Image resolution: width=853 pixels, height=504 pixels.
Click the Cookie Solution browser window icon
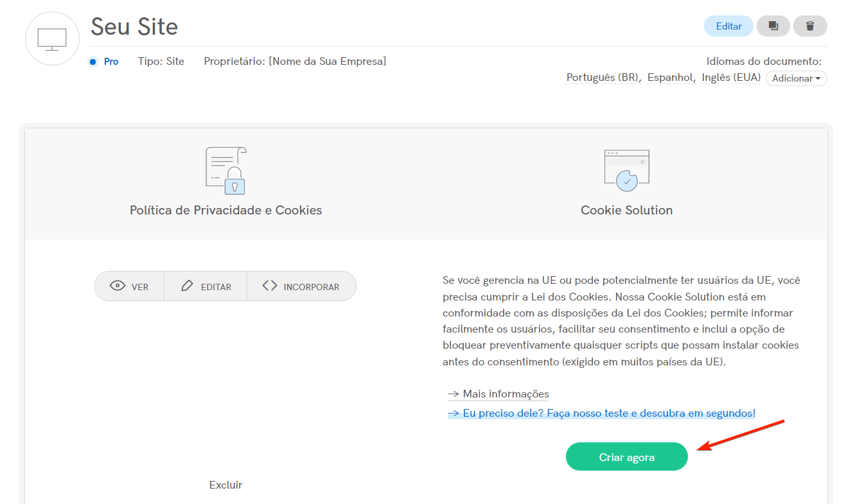point(626,169)
